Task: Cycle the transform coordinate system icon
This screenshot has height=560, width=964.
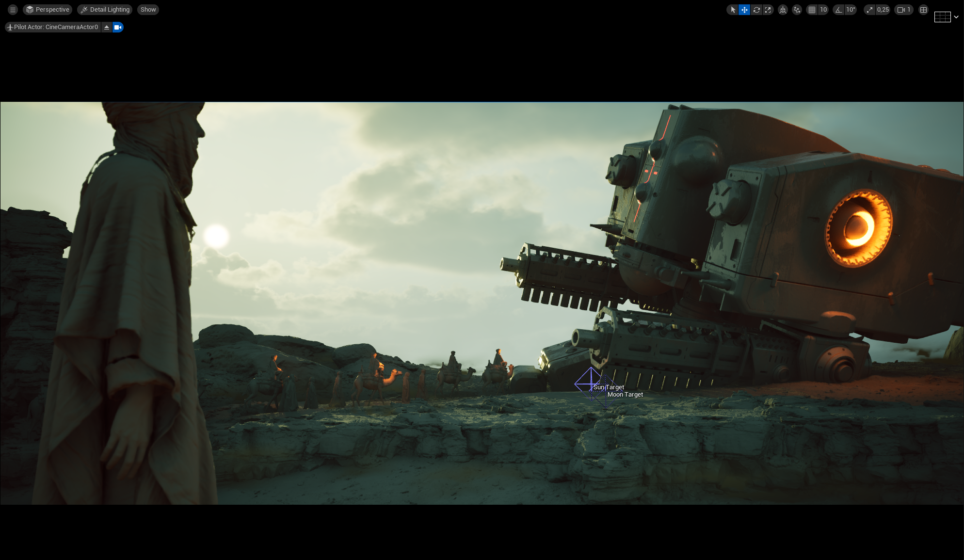Action: [x=783, y=10]
